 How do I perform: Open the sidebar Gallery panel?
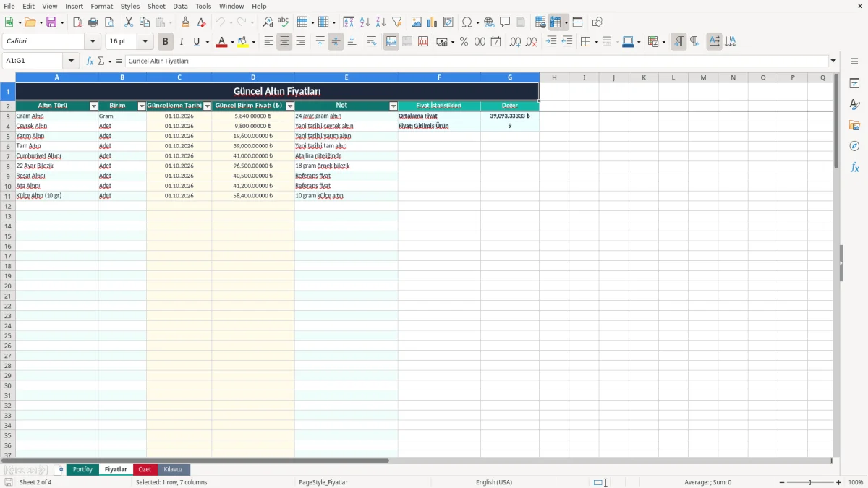tap(854, 126)
